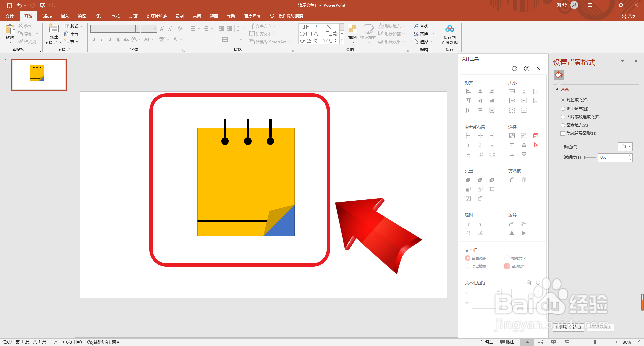Click the union shapes icon under 矢量
Image resolution: width=644 pixels, height=346 pixels.
pyautogui.click(x=468, y=180)
